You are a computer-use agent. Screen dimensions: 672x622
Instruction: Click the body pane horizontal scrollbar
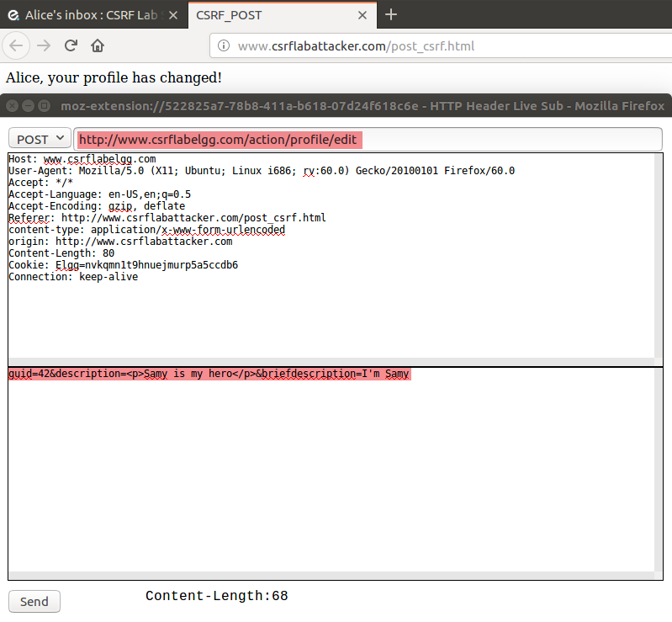(331, 575)
